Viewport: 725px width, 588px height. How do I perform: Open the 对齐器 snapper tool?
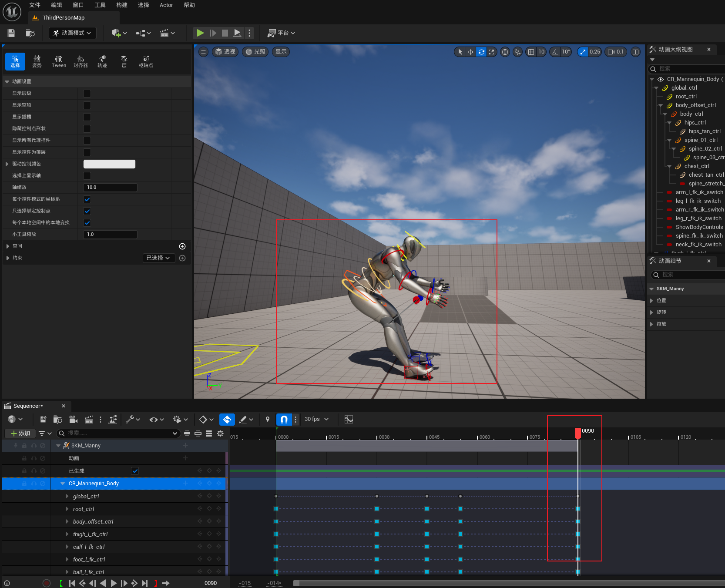[81, 61]
